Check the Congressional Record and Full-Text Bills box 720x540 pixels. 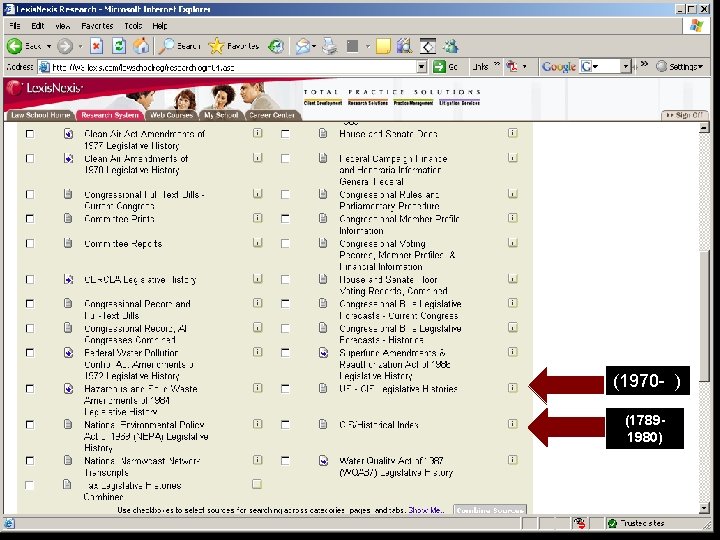[30, 304]
